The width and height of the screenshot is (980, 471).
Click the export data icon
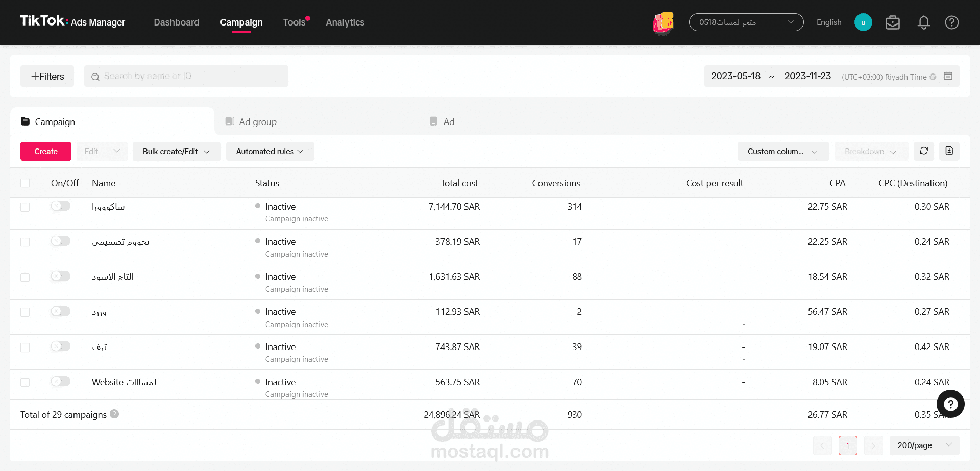coord(949,151)
